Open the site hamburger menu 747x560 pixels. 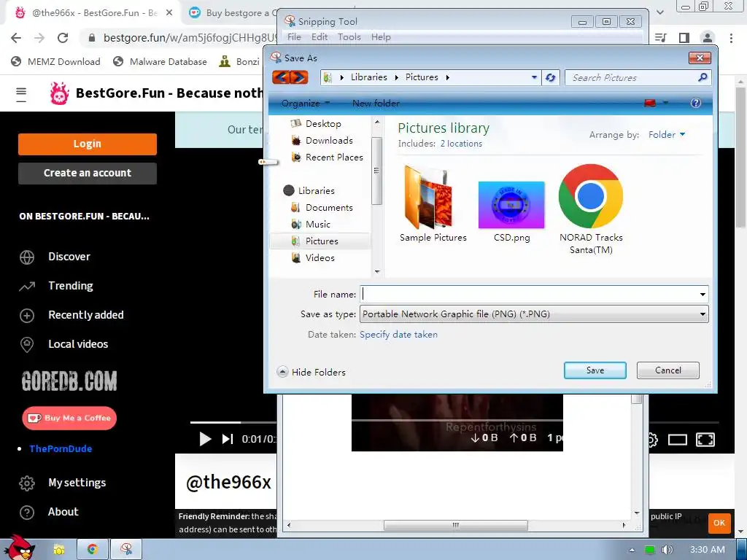coord(21,94)
